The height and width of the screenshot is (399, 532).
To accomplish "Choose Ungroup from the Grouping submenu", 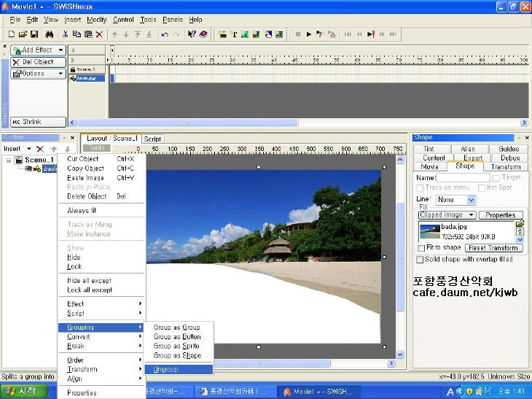I will coord(179,369).
